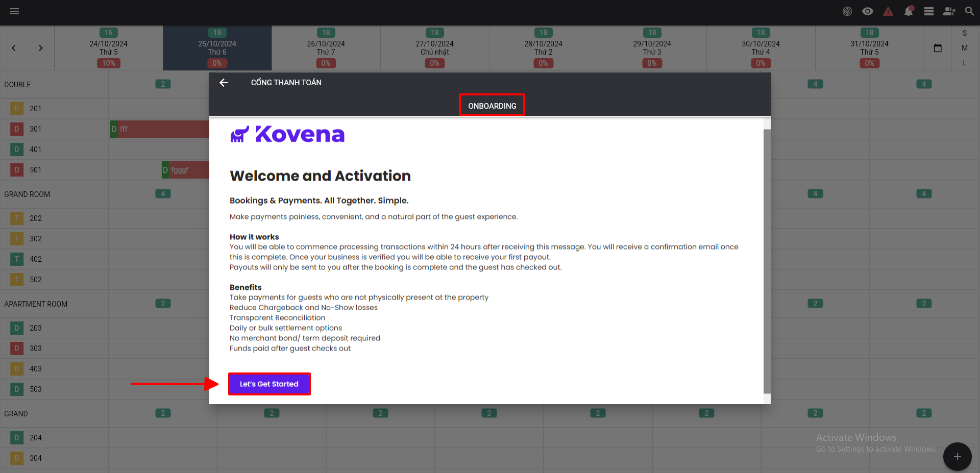Select the 29/10/2024 date column header
This screenshot has height=473, width=980.
click(652, 48)
